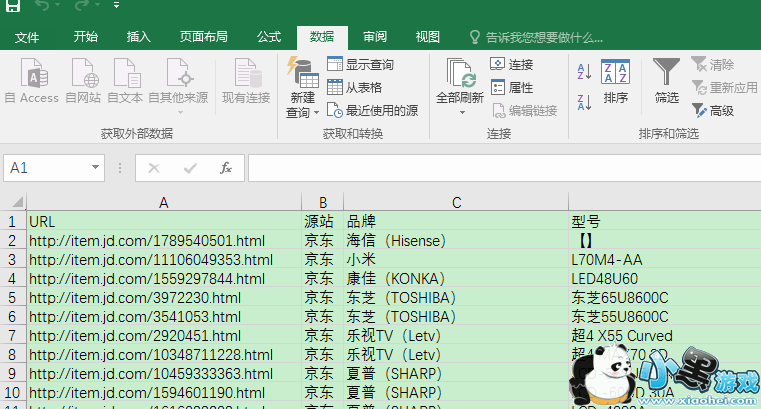This screenshot has height=409, width=761.
Task: Click the 筛选 filter funnel icon
Action: (666, 73)
